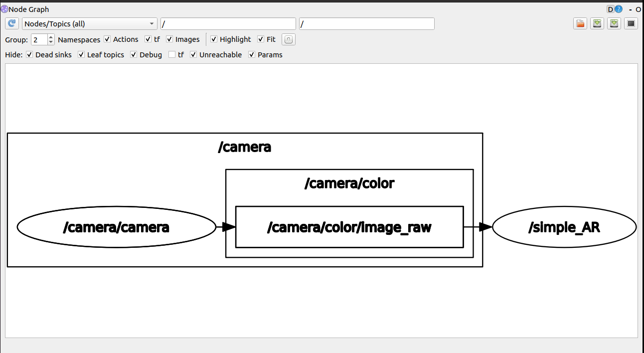Toggle the Images checkbox
The width and height of the screenshot is (644, 353).
click(169, 39)
